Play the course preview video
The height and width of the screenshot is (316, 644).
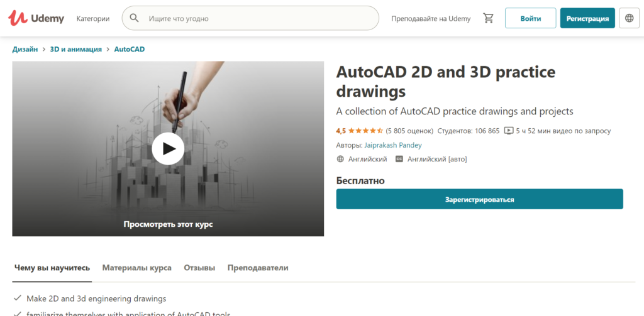click(x=168, y=149)
